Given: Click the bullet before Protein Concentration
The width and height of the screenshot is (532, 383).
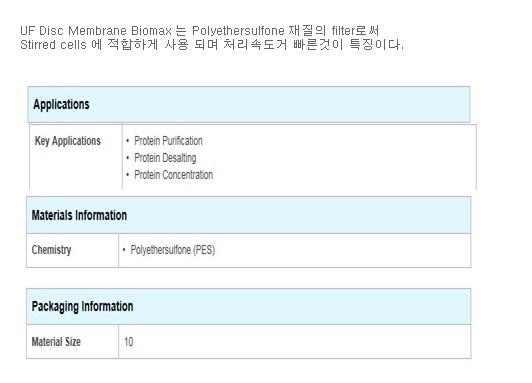Looking at the screenshot, I should tap(128, 175).
